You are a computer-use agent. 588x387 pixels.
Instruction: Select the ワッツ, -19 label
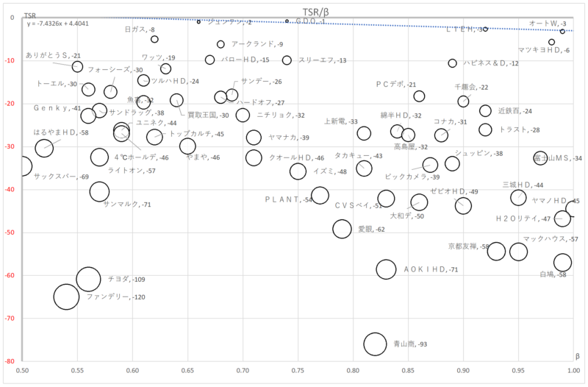[158, 58]
